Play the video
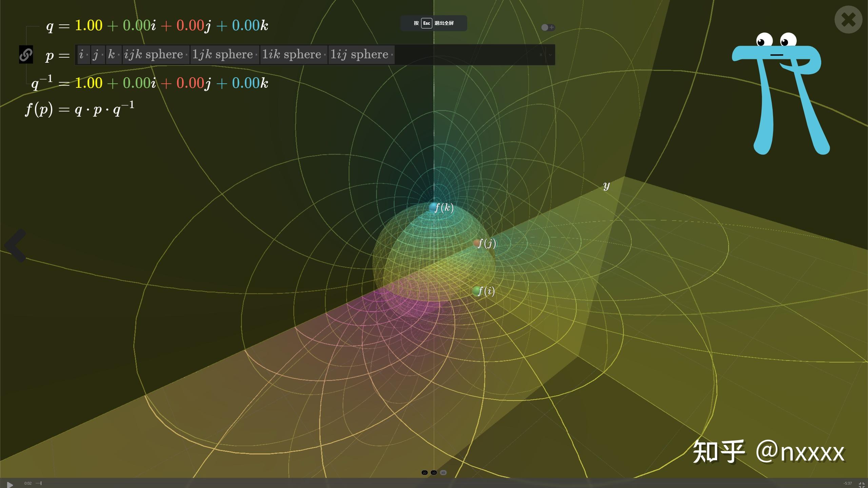This screenshot has width=868, height=488. (x=10, y=484)
